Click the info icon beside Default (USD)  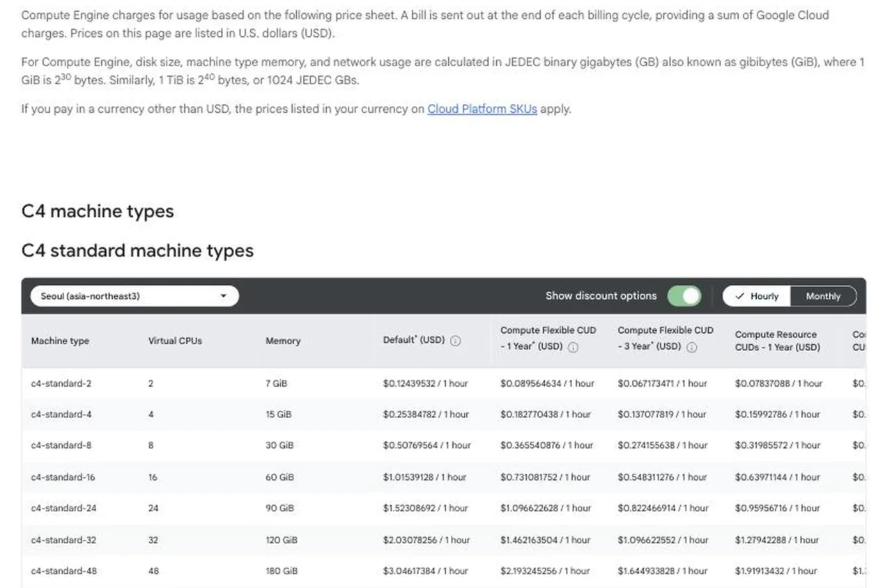(456, 341)
